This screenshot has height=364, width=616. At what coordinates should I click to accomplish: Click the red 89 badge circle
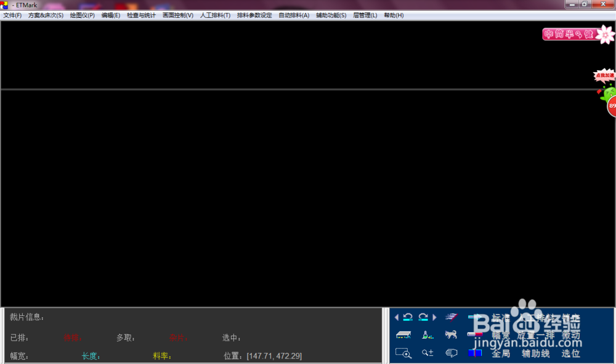pos(612,106)
